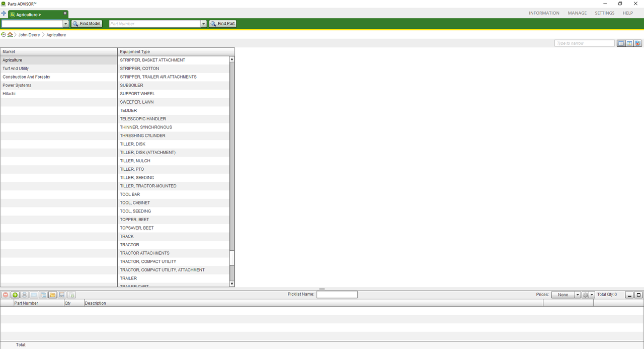Click the save picklist floppy icon

tap(62, 295)
